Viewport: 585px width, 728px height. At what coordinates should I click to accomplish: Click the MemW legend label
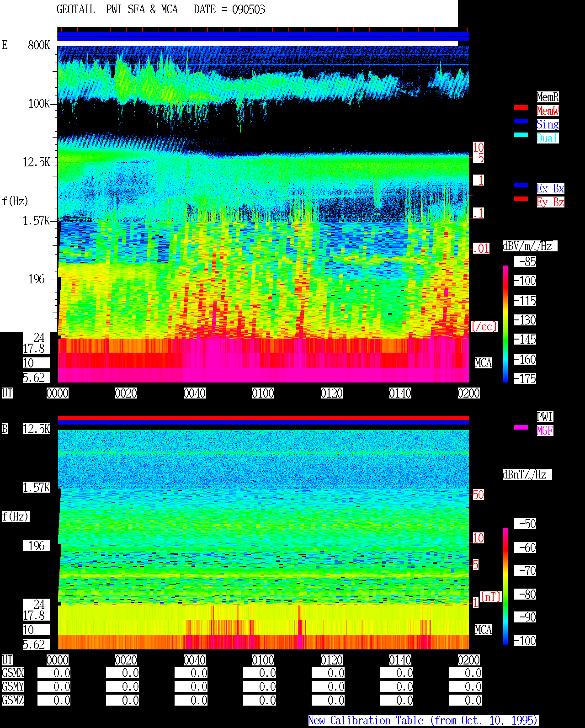(x=548, y=111)
